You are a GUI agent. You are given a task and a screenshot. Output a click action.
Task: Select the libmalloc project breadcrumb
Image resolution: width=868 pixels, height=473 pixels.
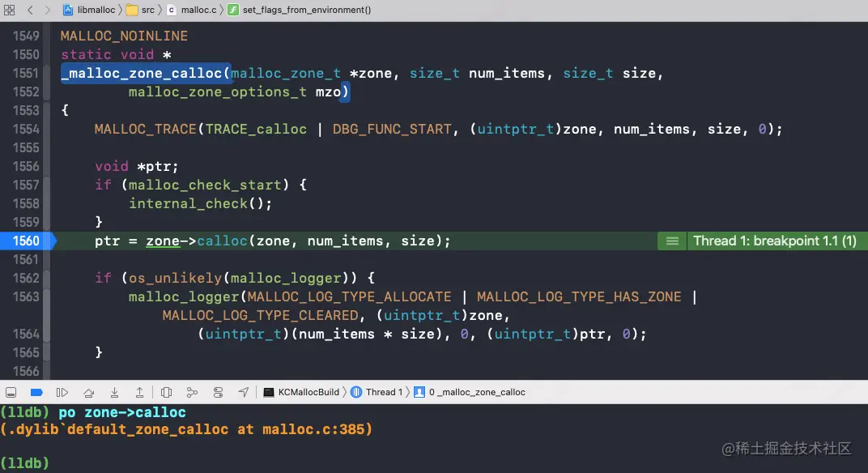[x=89, y=10]
